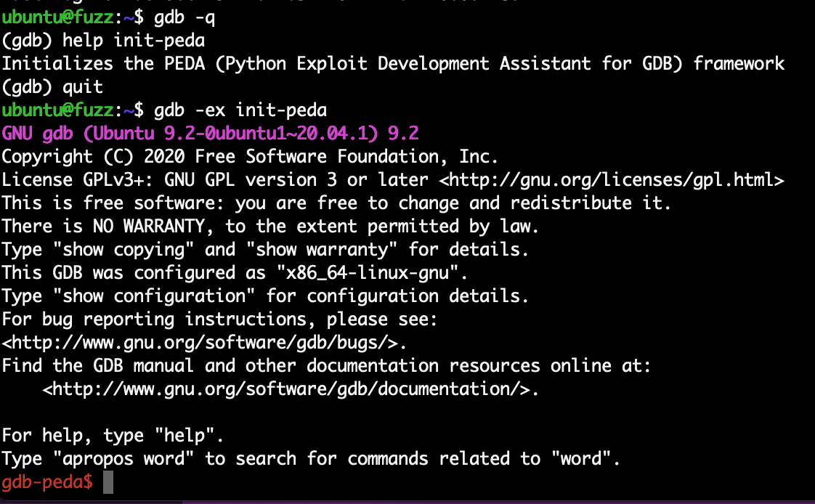Click the ubuntu@fuzz prompt before "gdb -ex"
The image size is (815, 504).
pos(57,110)
